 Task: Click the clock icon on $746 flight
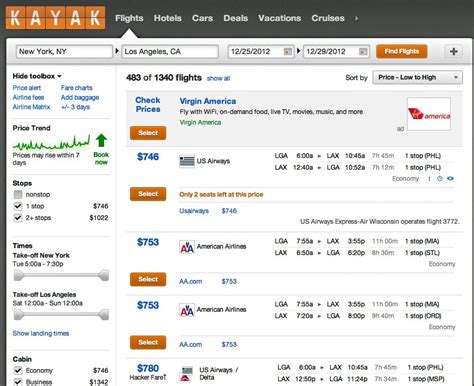[x=440, y=179]
